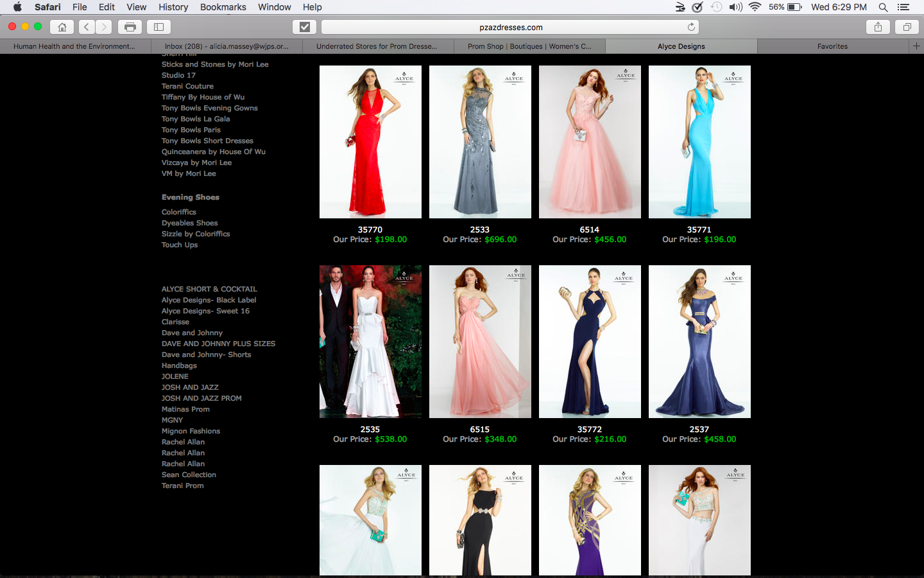
Task: View grey beaded dress 2533 thumbnail
Action: click(480, 142)
